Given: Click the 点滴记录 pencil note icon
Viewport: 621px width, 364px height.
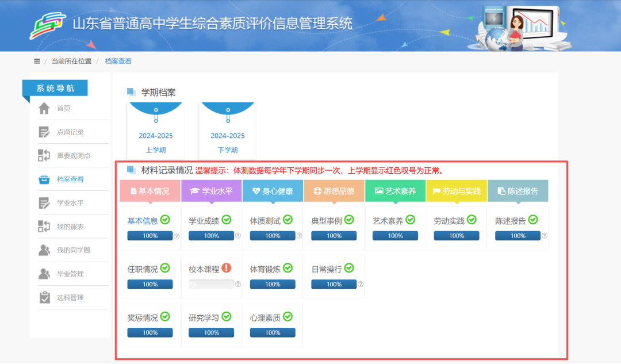Looking at the screenshot, I should pos(44,132).
